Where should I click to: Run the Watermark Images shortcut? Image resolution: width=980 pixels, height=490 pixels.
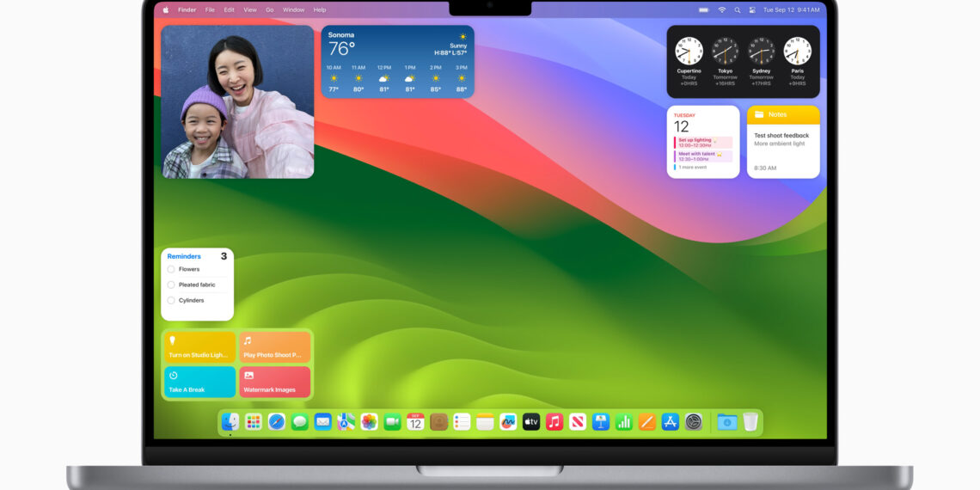pyautogui.click(x=274, y=382)
